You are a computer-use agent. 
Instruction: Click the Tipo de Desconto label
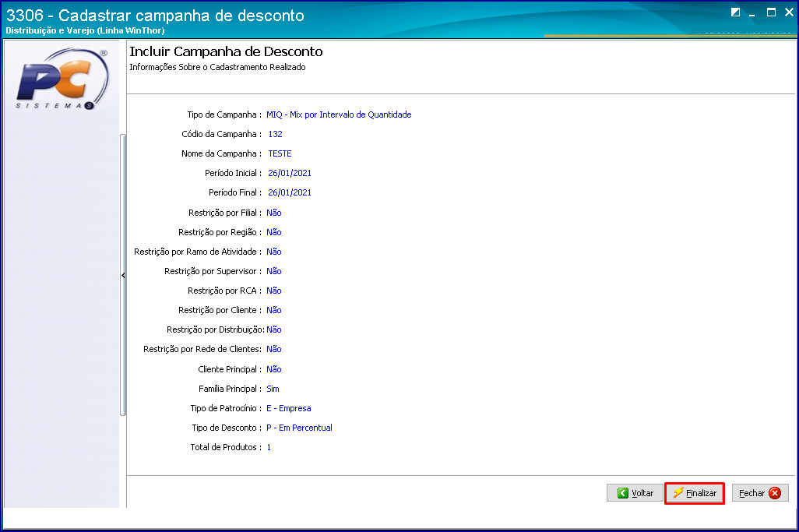click(227, 428)
